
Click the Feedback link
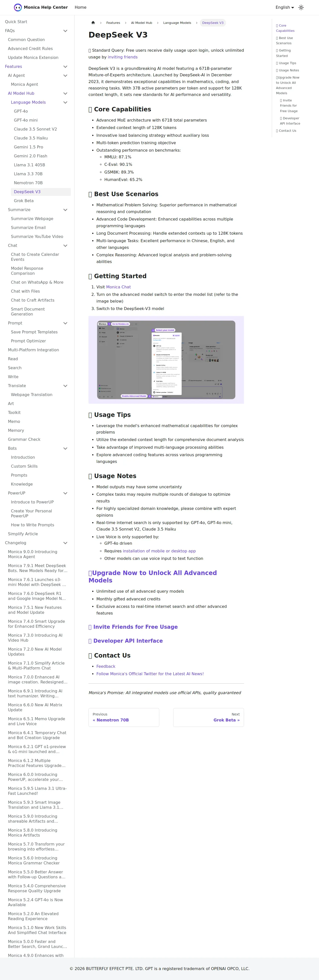(106, 667)
